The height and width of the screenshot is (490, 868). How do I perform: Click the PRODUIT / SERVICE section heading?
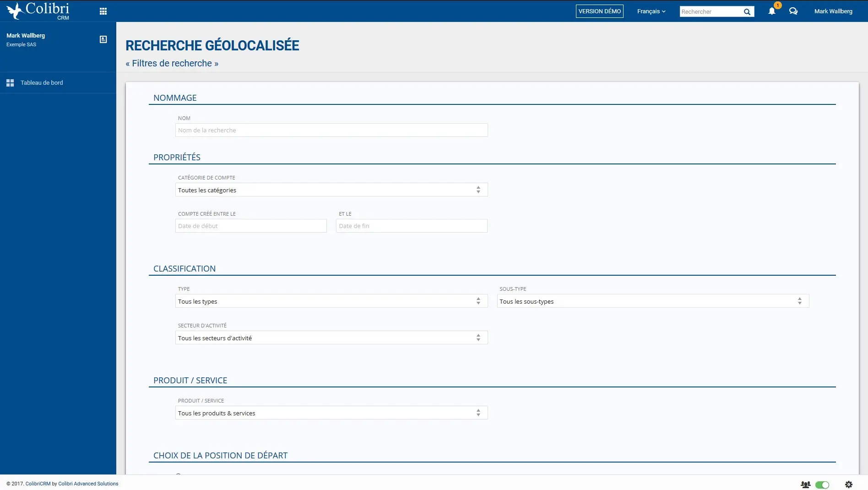[190, 381]
